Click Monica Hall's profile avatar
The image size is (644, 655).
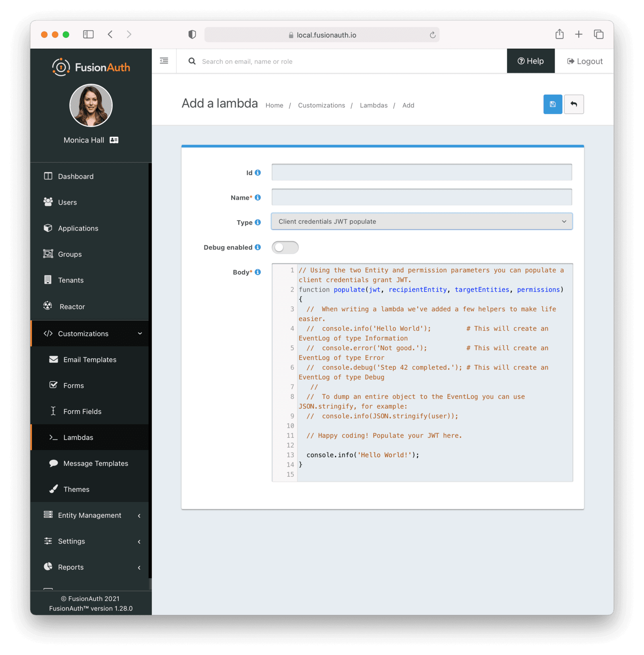point(91,105)
